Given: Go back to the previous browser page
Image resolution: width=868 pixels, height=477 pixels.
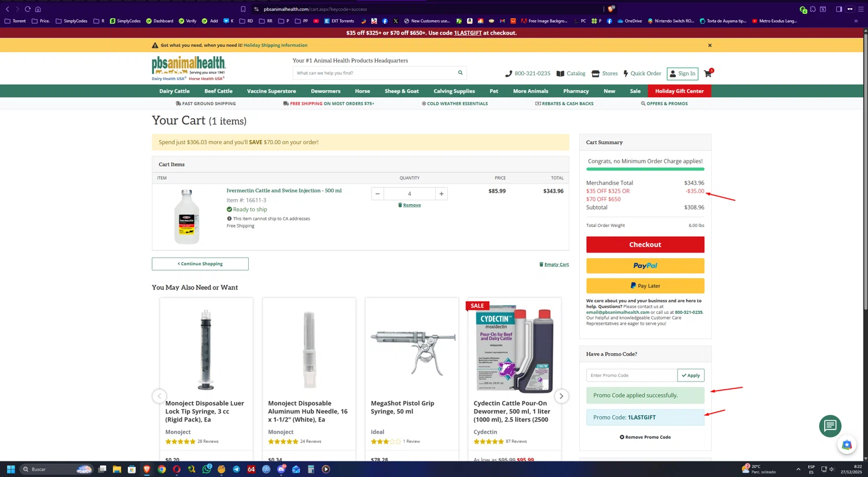Looking at the screenshot, I should click(x=8, y=9).
